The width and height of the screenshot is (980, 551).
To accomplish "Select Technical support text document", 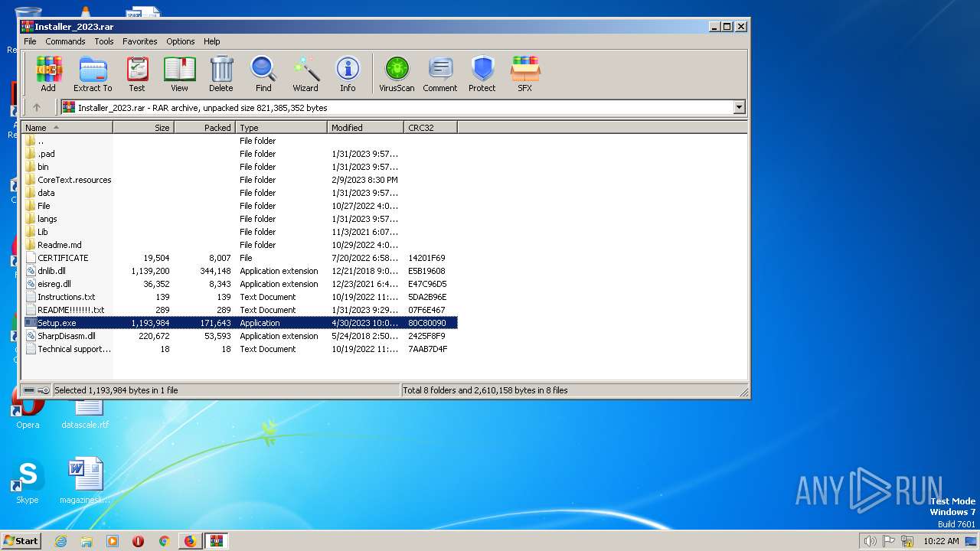I will tap(240, 349).
